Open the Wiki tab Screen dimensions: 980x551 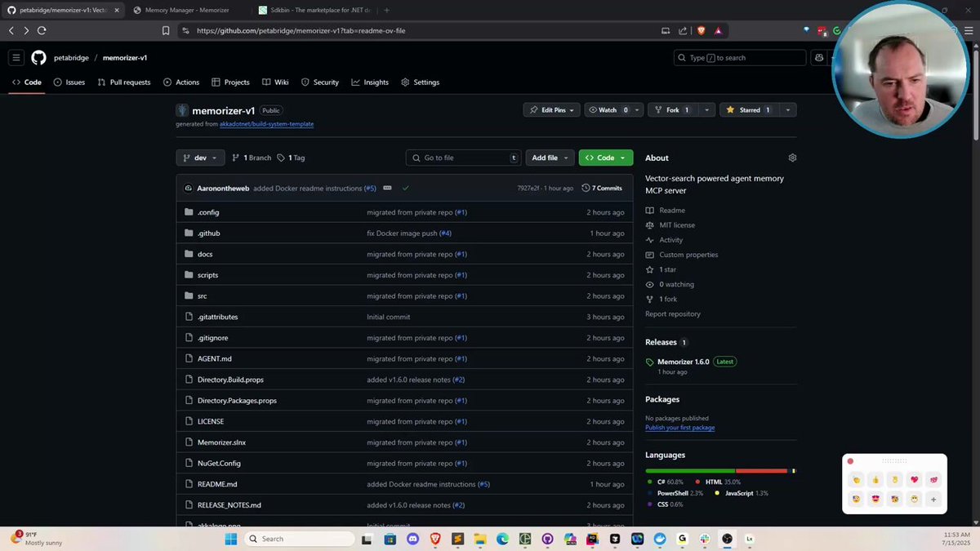click(276, 82)
